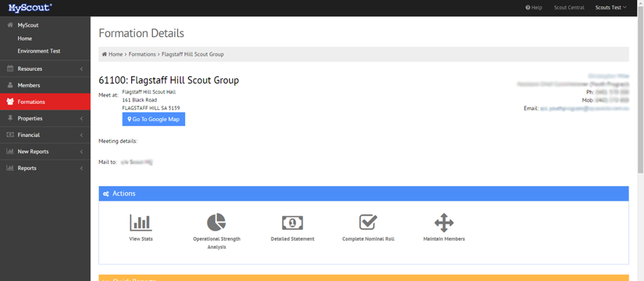Screen dimensions: 644x281
Task: Click the Go To Google Map button
Action: point(154,120)
